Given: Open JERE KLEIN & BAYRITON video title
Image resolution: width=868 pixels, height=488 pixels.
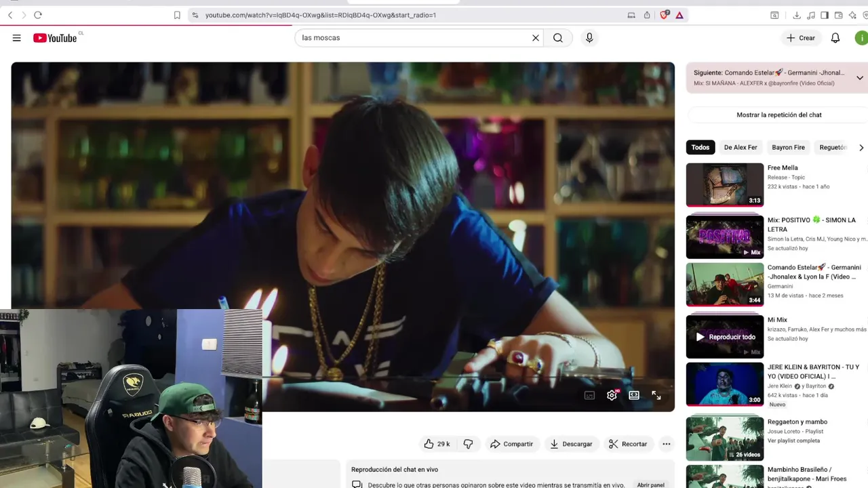Looking at the screenshot, I should click(x=813, y=371).
